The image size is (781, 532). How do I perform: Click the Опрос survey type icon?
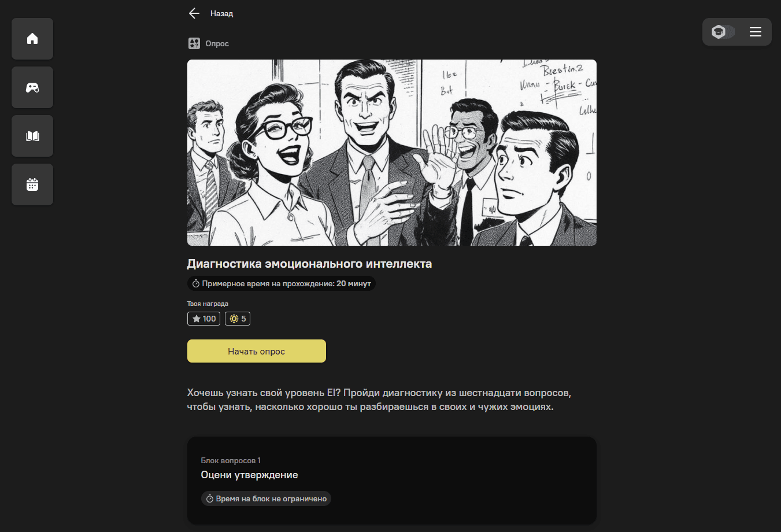click(194, 43)
